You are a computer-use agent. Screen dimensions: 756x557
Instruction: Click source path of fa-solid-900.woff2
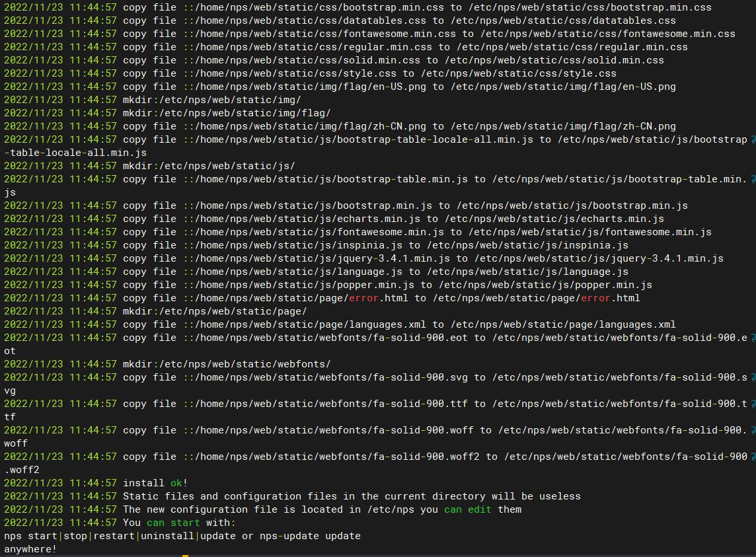coord(337,457)
